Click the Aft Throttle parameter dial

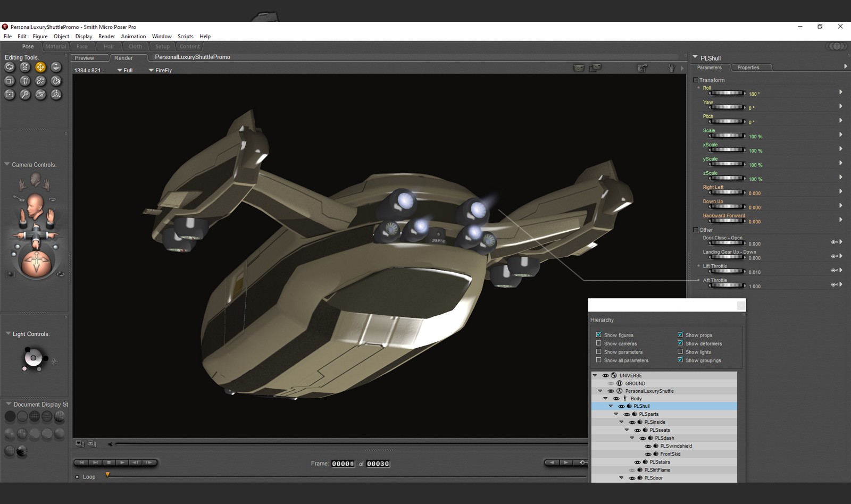tap(727, 285)
